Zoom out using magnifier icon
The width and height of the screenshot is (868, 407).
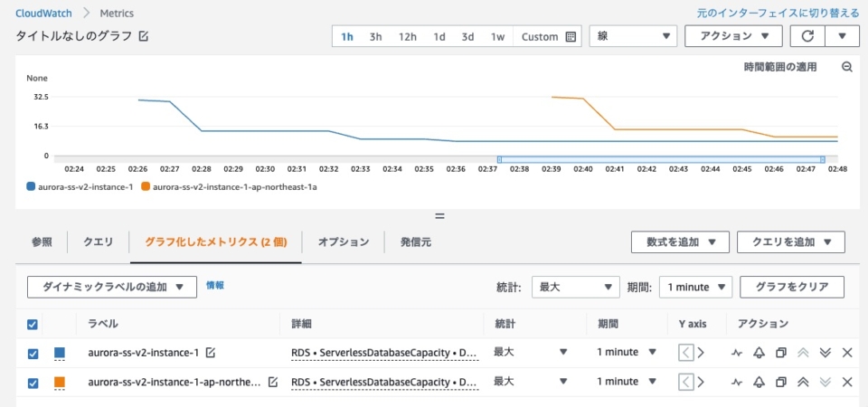click(846, 67)
